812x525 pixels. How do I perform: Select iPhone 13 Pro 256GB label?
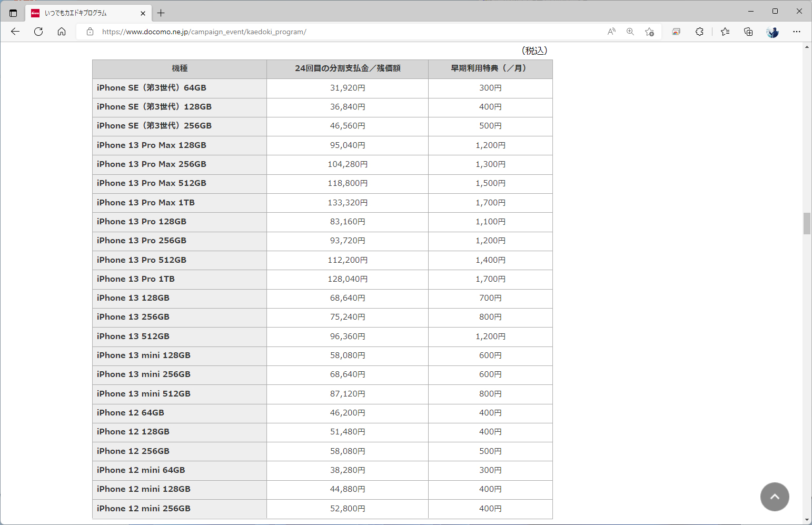click(141, 241)
